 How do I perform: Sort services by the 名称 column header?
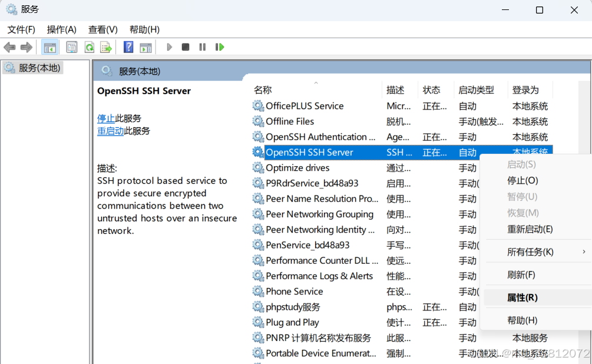pos(263,90)
